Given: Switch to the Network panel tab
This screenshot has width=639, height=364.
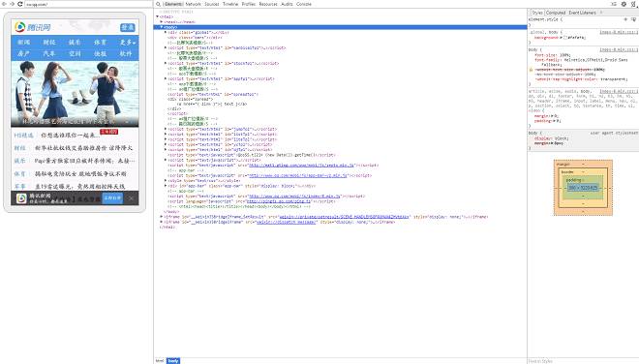Looking at the screenshot, I should tap(194, 4).
